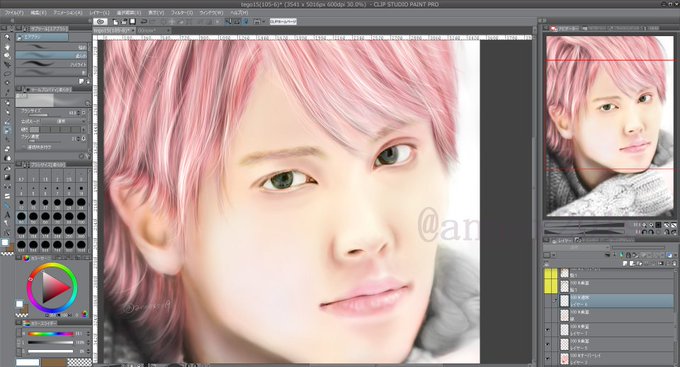Image resolution: width=680 pixels, height=367 pixels.
Task: Select the Balloon tool
Action: click(x=7, y=224)
